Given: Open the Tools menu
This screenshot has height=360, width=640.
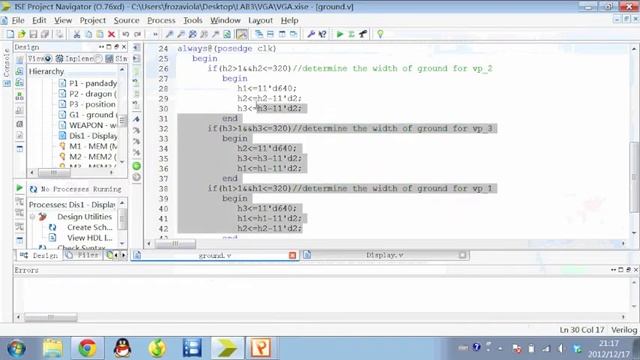Looking at the screenshot, I should (193, 20).
